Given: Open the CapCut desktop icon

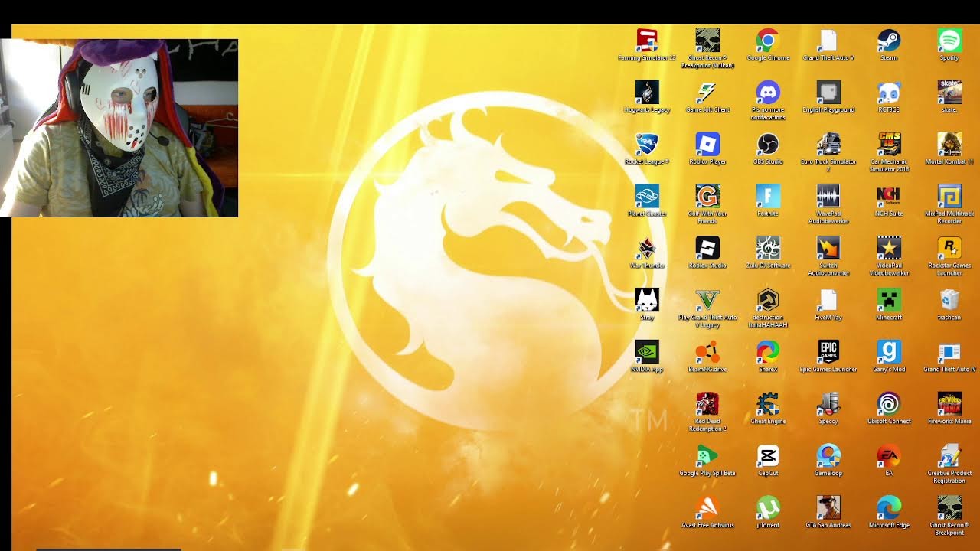Looking at the screenshot, I should [x=768, y=456].
